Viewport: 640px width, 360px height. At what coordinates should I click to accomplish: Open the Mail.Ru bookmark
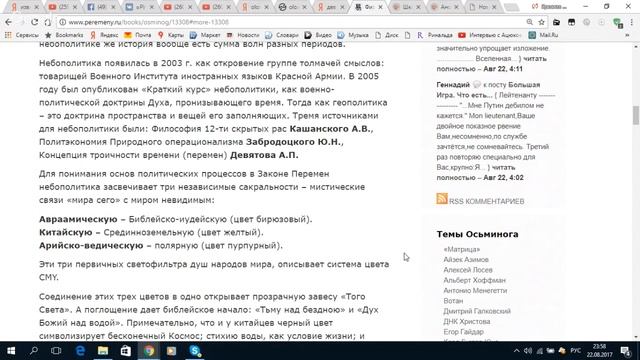pyautogui.click(x=543, y=35)
